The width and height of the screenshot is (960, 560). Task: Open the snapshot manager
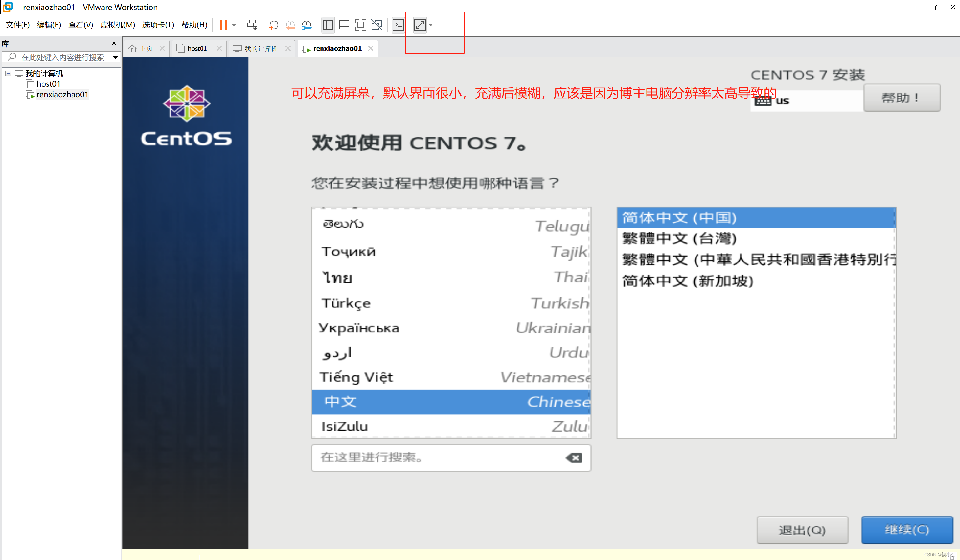(x=307, y=25)
